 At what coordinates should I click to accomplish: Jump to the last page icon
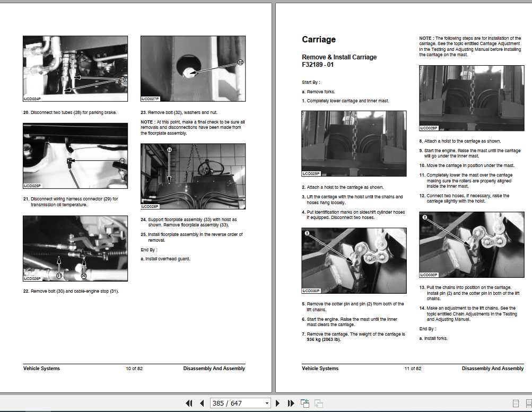tap(291, 403)
